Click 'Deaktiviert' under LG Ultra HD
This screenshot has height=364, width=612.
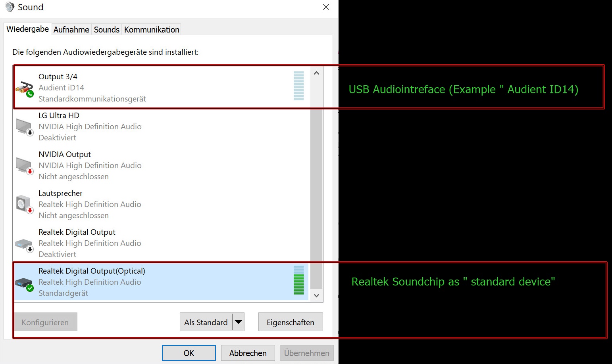coord(57,138)
